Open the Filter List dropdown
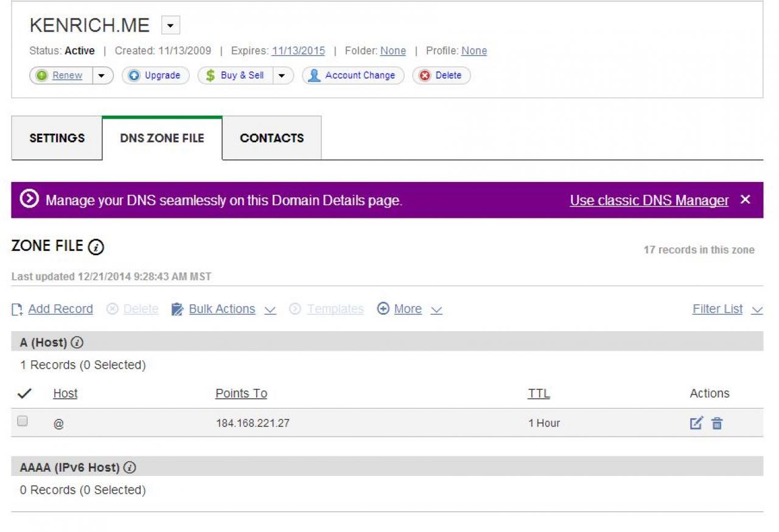Viewport: 779px width, 532px height. coord(727,309)
